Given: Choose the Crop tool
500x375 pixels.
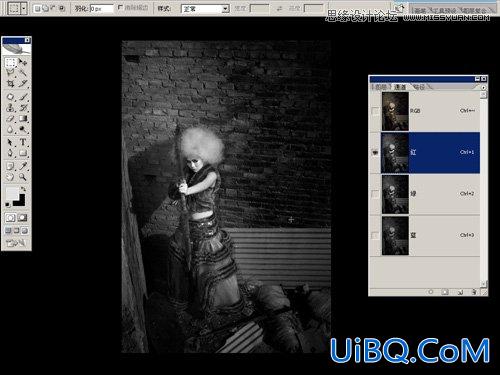Looking at the screenshot, I should pyautogui.click(x=10, y=83).
